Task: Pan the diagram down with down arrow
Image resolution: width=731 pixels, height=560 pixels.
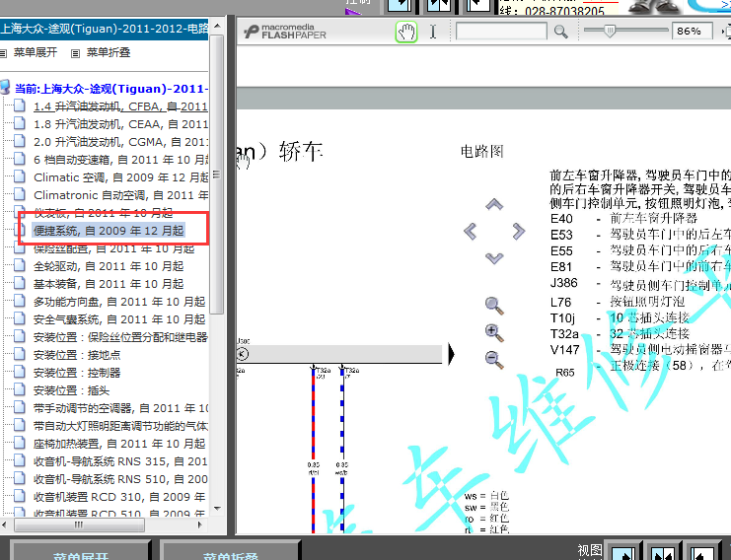Action: coord(494,258)
